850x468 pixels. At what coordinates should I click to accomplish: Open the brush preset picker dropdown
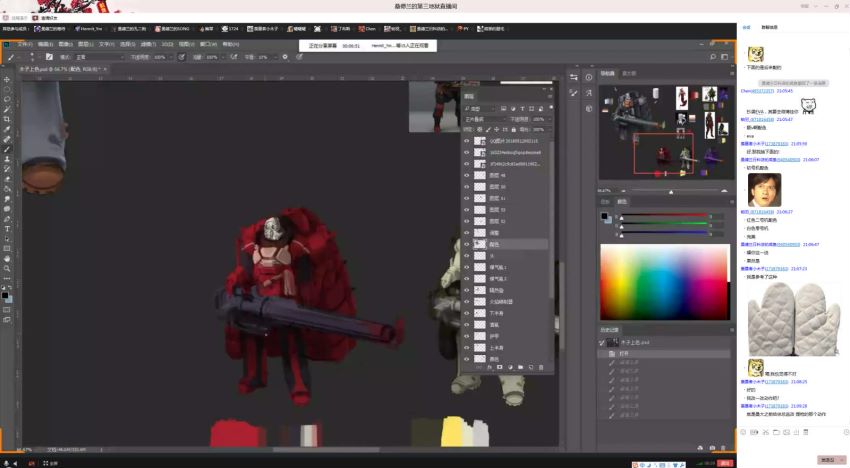pyautogui.click(x=31, y=56)
